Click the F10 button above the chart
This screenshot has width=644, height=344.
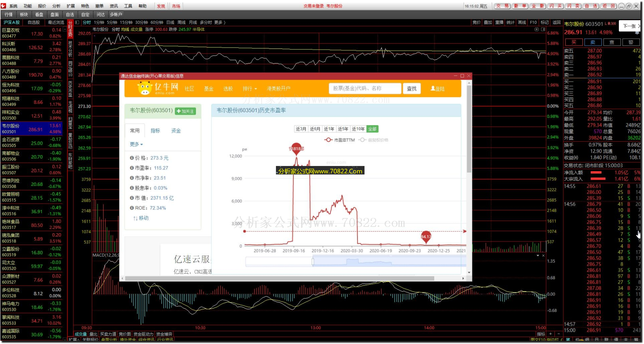point(533,22)
